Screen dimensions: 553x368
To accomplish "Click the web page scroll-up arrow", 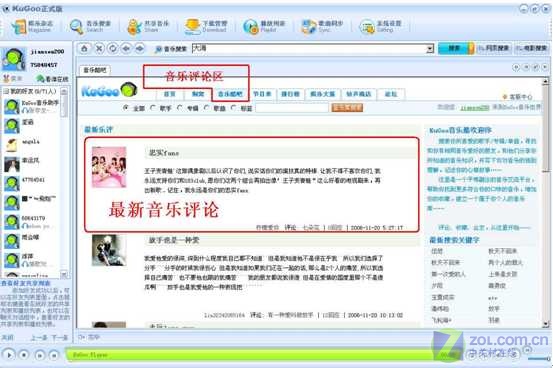I will [545, 82].
